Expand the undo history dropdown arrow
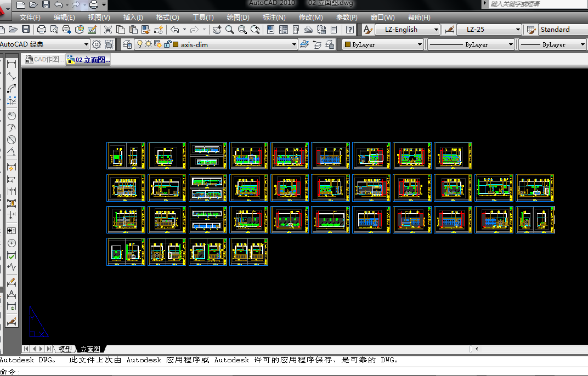Viewport: 588px width, 376px height. tap(184, 30)
